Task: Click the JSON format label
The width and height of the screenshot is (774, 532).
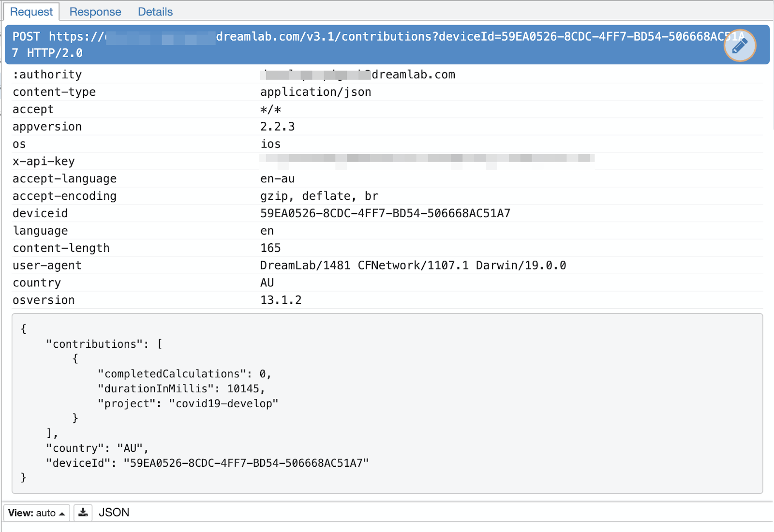Action: (114, 513)
